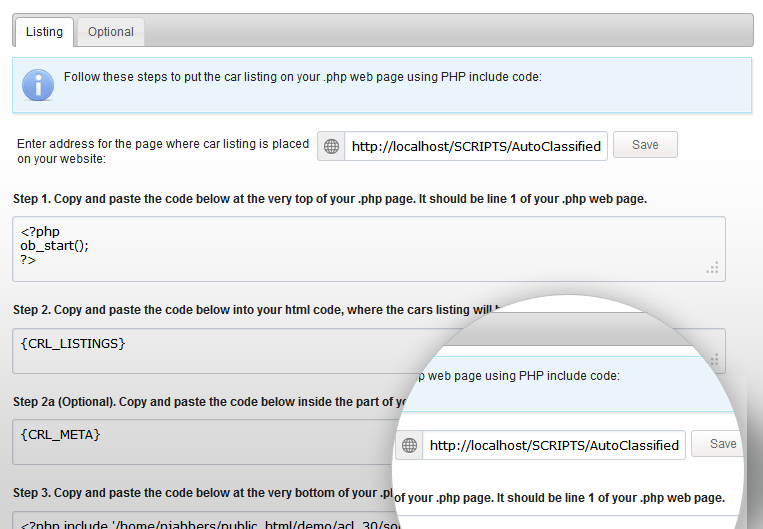Click into the page address URL field
This screenshot has width=763, height=529.
476,146
